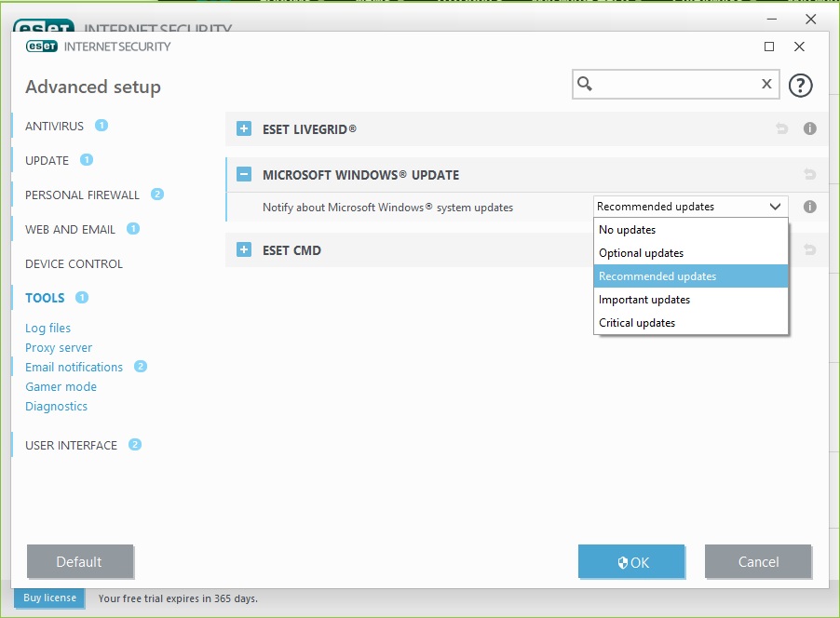The image size is (840, 618).
Task: Focus the Advanced setup search field
Action: pyautogui.click(x=675, y=84)
